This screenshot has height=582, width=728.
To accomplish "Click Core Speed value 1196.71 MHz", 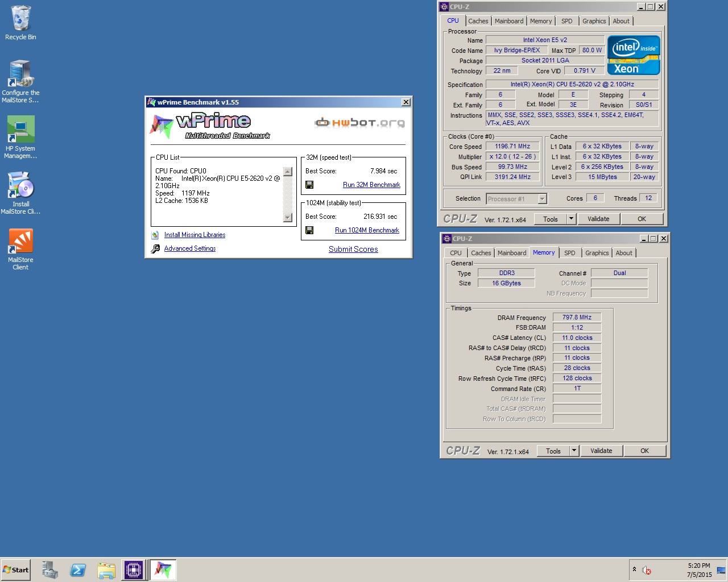I will (512, 146).
